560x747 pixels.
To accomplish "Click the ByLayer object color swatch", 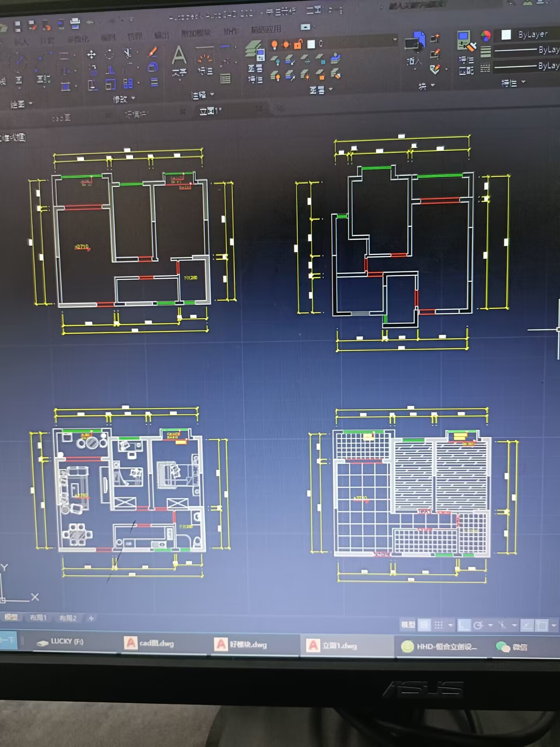I will (506, 35).
